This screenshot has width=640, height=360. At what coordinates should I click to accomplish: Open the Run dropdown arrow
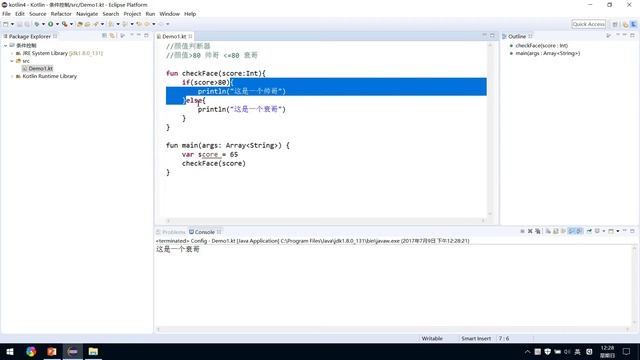pyautogui.click(x=57, y=24)
